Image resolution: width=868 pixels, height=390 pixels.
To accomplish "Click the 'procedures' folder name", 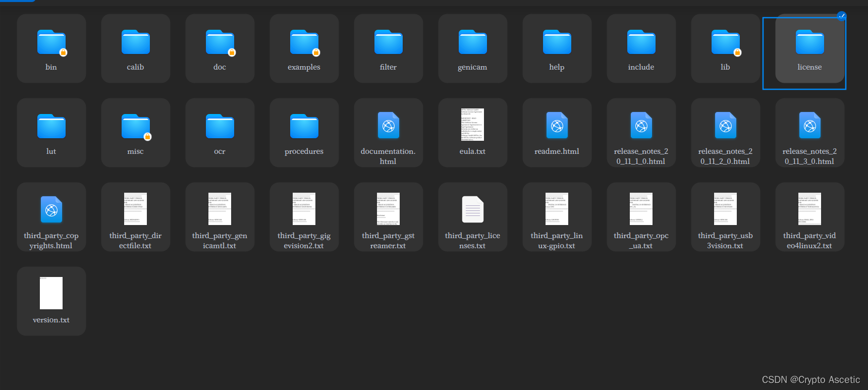I will 304,151.
